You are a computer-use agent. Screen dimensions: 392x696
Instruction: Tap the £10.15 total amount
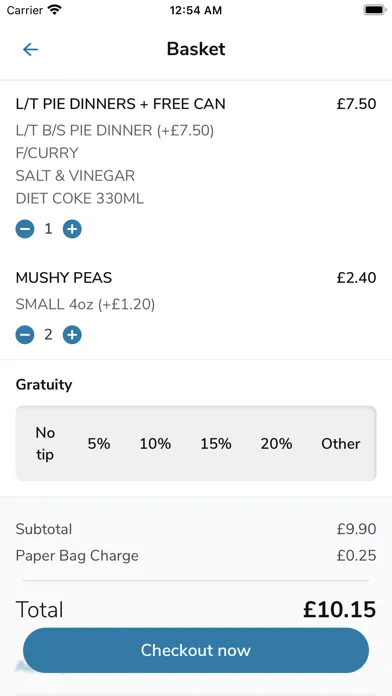[340, 609]
